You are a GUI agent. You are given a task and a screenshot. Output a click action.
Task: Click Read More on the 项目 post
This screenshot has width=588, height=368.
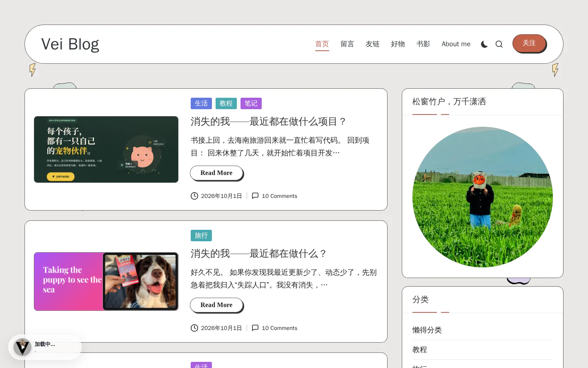click(216, 173)
